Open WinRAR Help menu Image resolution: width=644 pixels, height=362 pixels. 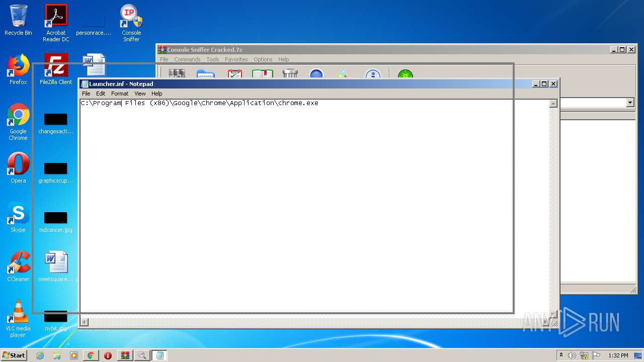pos(284,59)
